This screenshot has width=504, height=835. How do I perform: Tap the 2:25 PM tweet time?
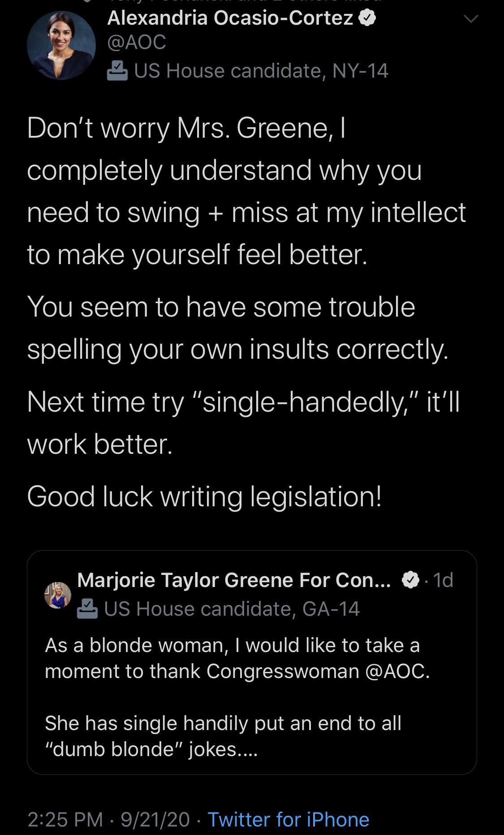[65, 819]
